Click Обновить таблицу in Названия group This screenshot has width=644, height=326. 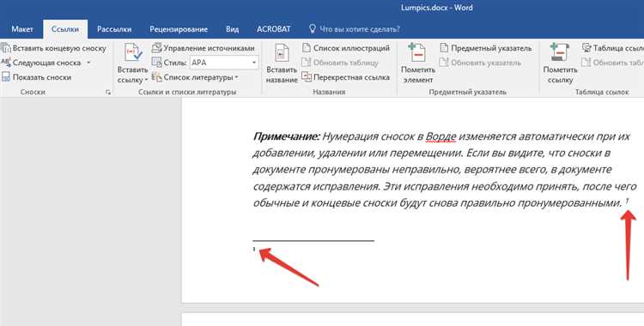click(x=346, y=63)
